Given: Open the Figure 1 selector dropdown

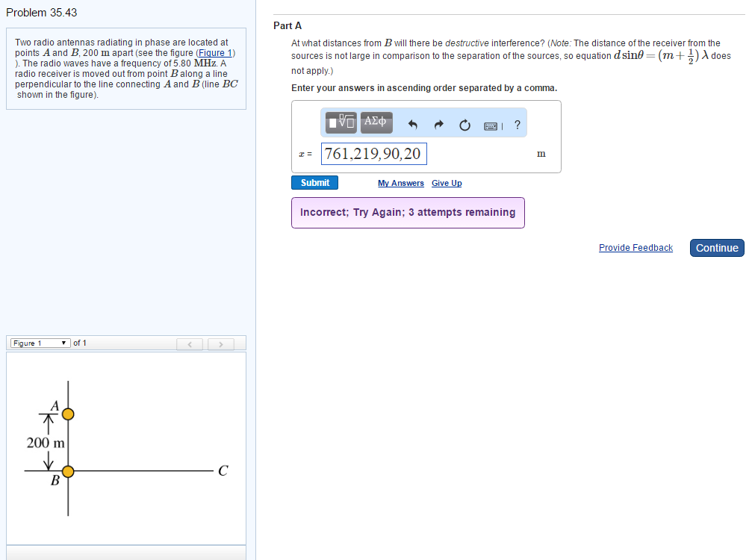Looking at the screenshot, I should click(40, 343).
